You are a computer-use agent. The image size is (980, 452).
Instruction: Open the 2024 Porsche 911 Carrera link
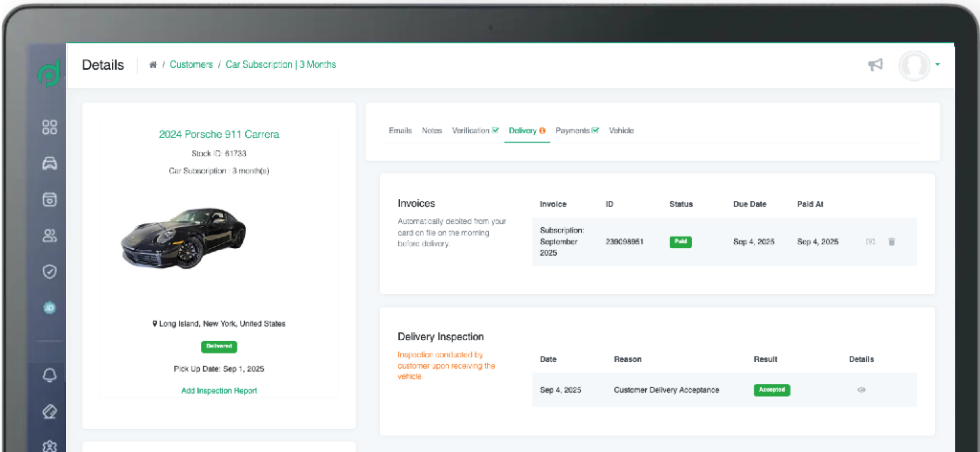[x=219, y=134]
